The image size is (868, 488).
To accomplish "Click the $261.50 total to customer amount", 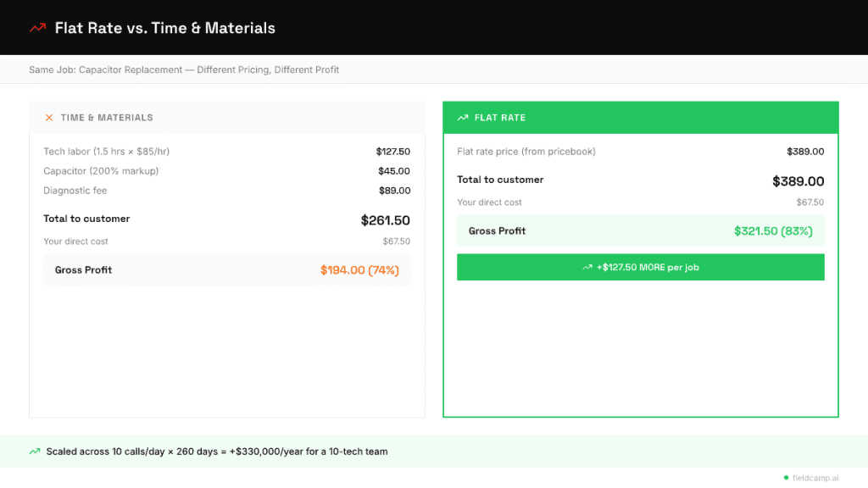I will 385,220.
